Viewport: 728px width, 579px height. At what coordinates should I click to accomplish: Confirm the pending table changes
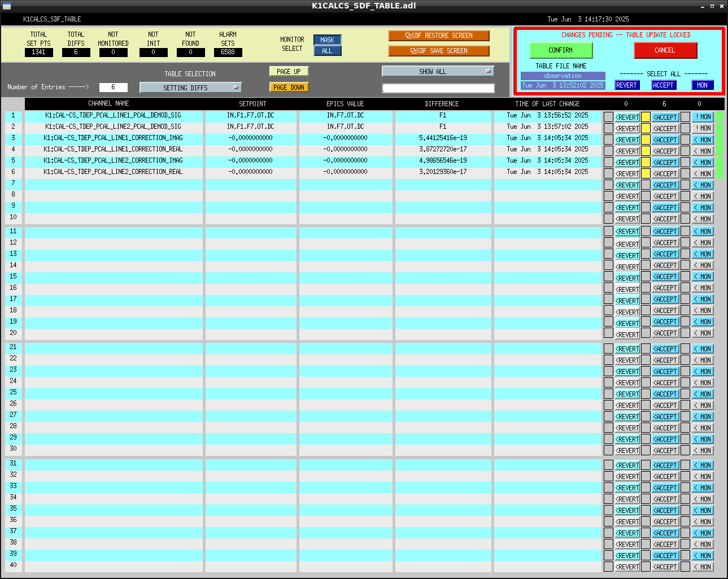click(x=561, y=50)
